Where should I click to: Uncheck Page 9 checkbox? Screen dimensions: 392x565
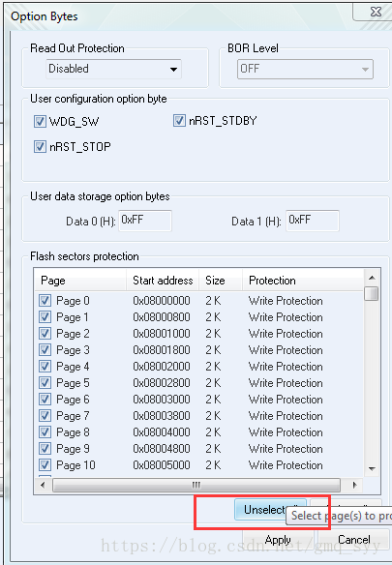[45, 449]
